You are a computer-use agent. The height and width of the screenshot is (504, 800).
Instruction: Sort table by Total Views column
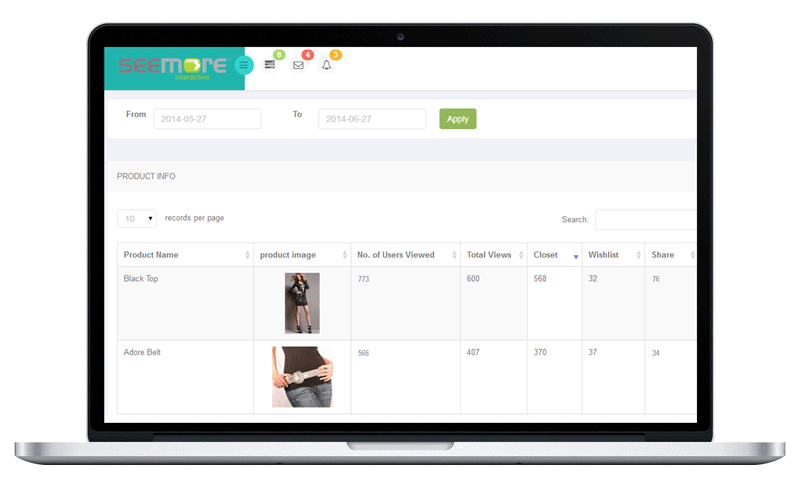(493, 255)
